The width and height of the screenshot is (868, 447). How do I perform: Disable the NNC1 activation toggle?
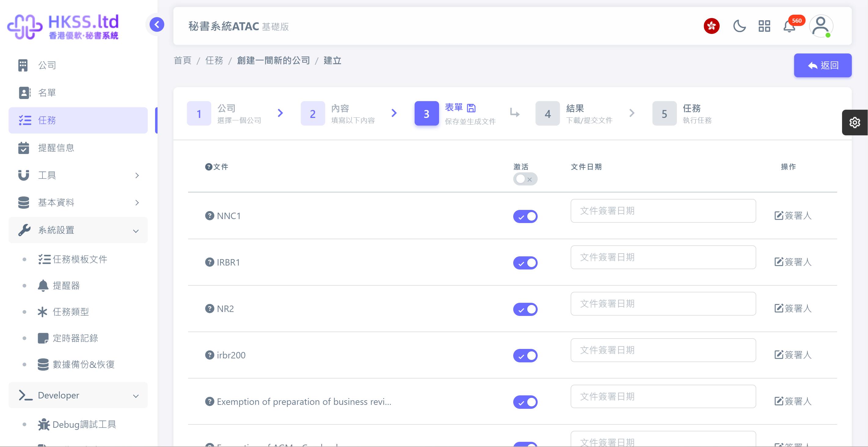(x=525, y=216)
